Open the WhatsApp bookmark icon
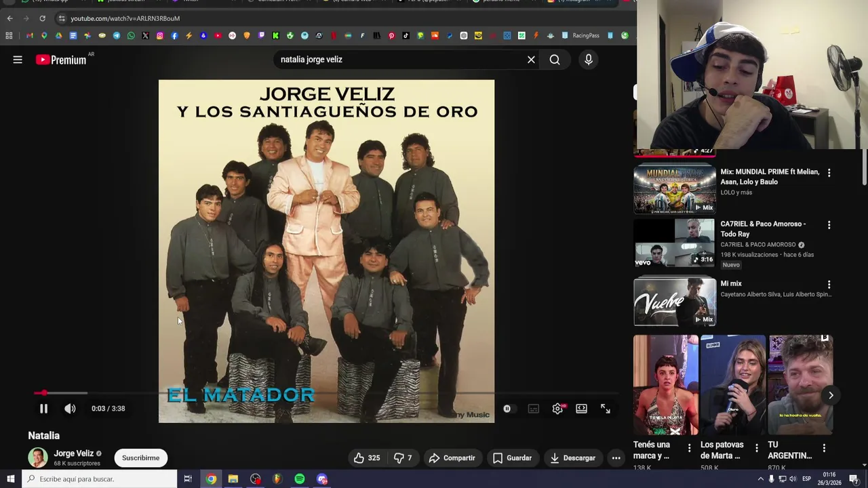 (x=131, y=35)
